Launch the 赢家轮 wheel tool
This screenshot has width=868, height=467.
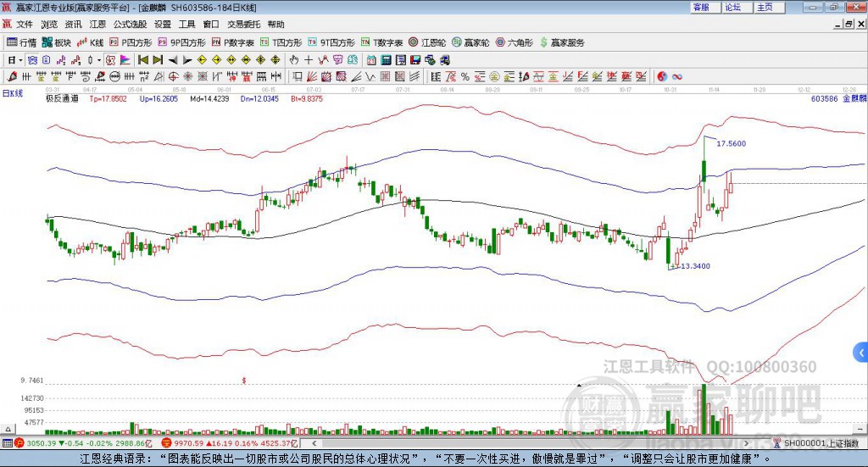click(x=470, y=42)
